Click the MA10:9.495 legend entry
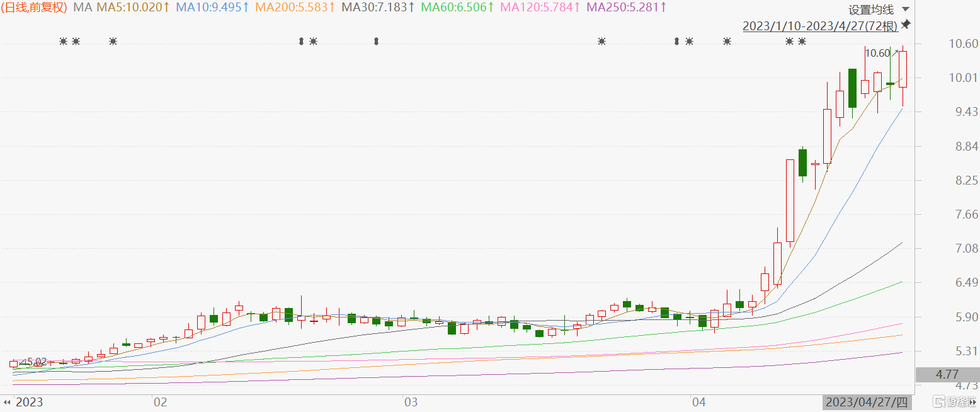Viewport: 980px width, 412px height. [212, 8]
